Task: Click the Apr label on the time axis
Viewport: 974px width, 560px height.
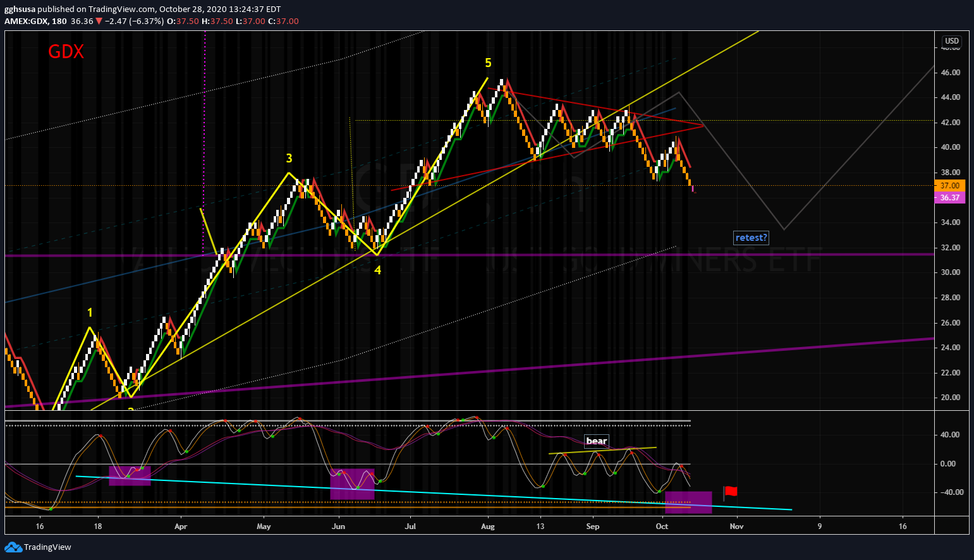Action: 181,527
